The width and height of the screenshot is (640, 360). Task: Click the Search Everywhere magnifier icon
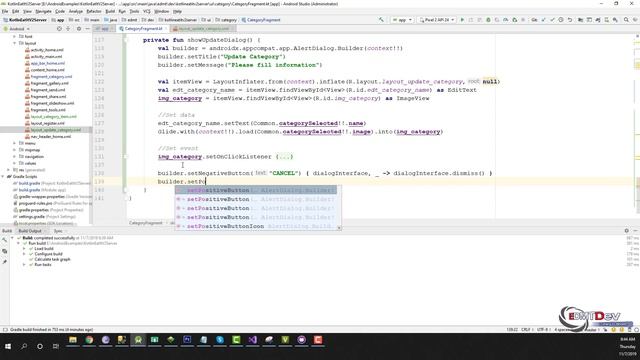tap(626, 20)
